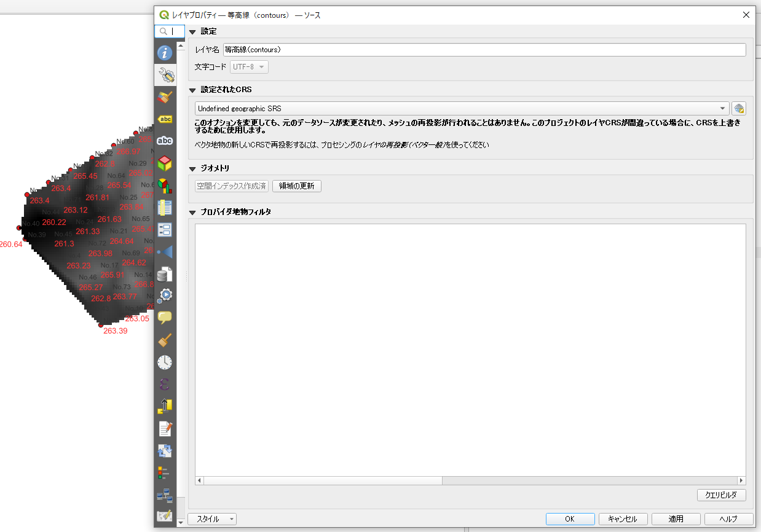The height and width of the screenshot is (532, 761).
Task: Open the Temporal clock page
Action: tap(165, 362)
